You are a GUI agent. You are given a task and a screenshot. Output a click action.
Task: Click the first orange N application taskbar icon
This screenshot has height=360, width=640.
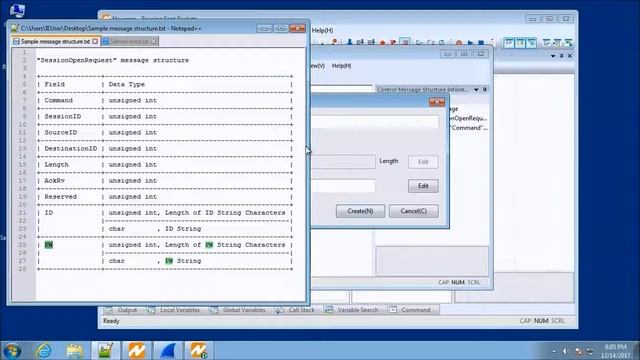[x=137, y=351]
